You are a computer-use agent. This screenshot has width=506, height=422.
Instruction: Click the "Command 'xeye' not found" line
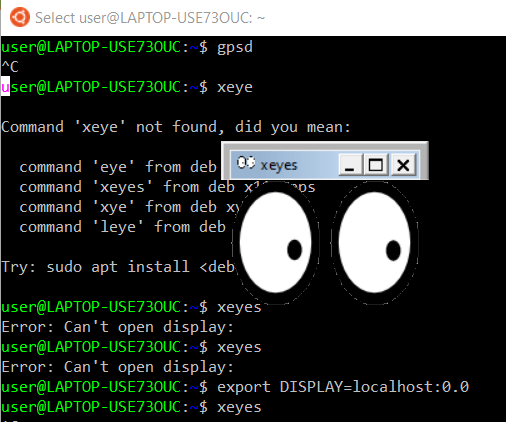click(176, 127)
